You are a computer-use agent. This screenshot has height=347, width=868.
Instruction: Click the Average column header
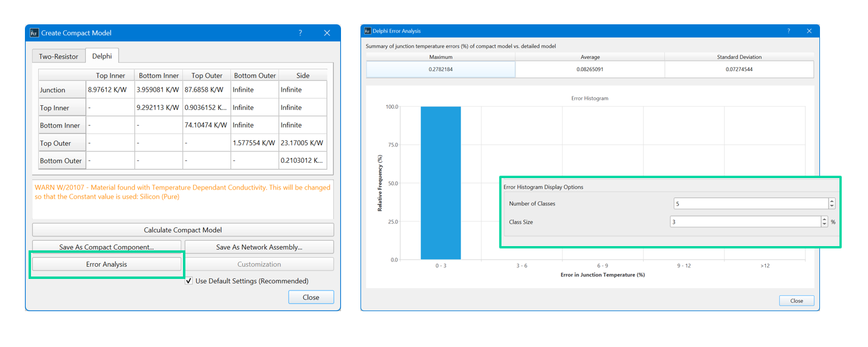[x=590, y=57]
